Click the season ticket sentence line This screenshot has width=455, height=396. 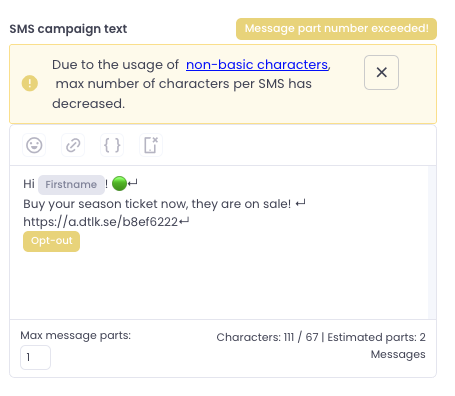[157, 204]
